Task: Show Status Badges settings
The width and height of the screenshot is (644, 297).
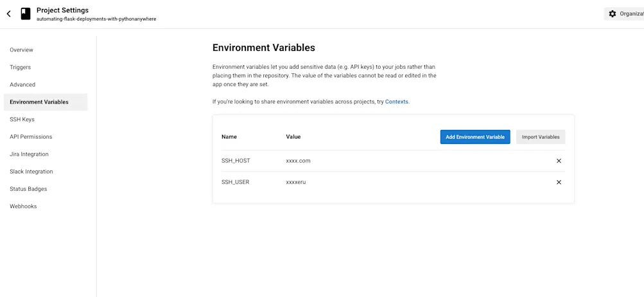Action: (x=28, y=188)
